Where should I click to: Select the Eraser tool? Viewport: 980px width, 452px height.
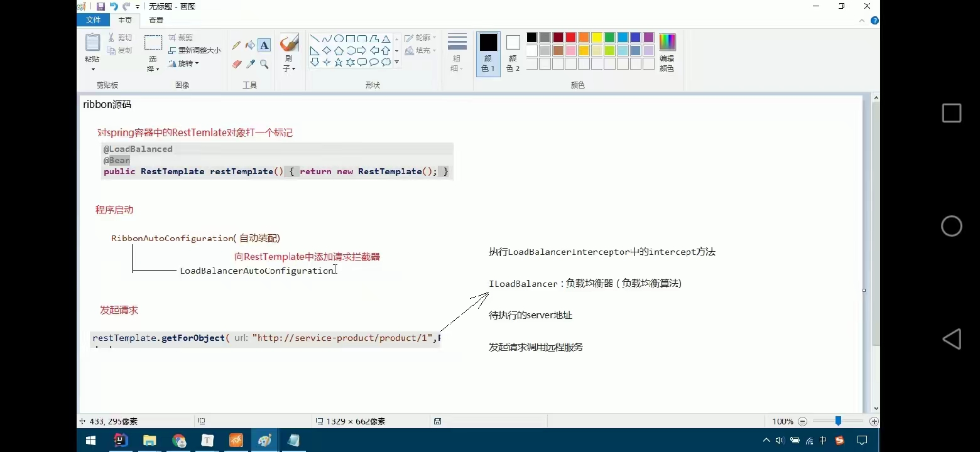click(x=236, y=64)
